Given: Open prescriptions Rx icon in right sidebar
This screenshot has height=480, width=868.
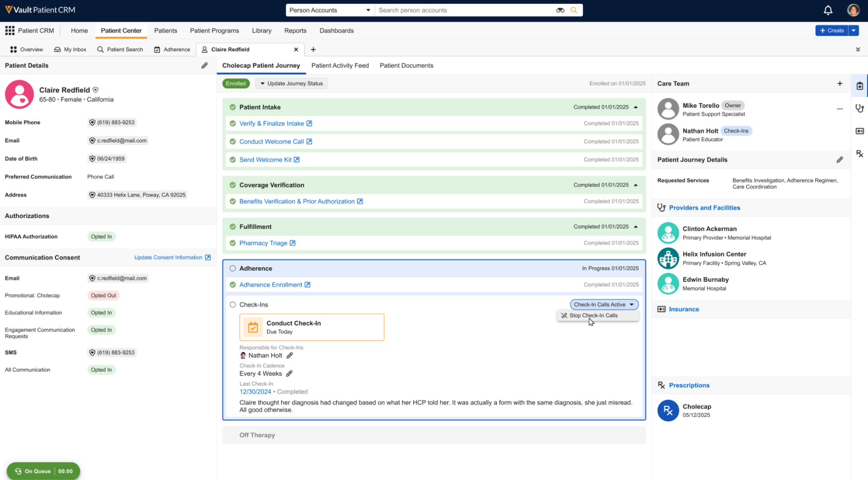Looking at the screenshot, I should point(859,154).
